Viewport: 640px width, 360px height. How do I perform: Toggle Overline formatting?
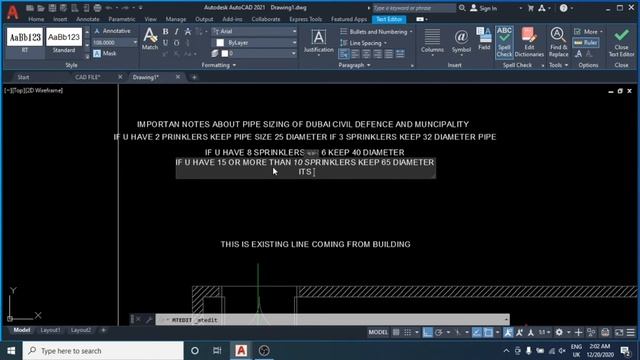click(x=176, y=42)
